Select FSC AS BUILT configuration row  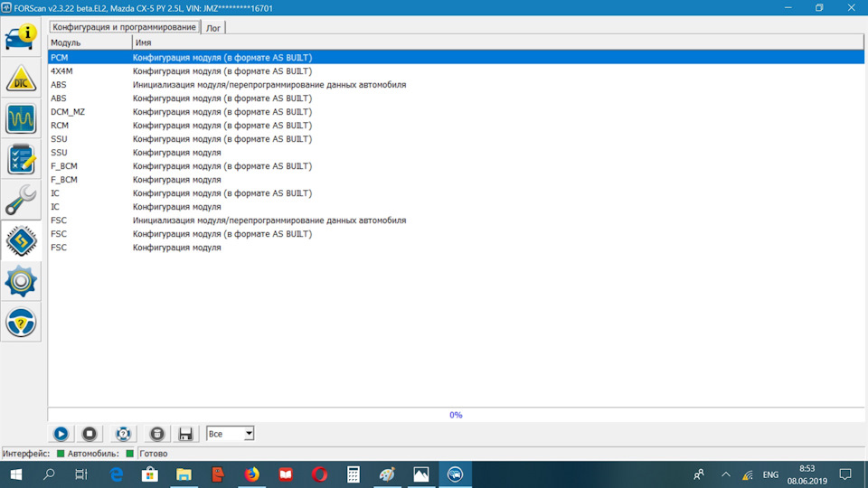click(456, 234)
